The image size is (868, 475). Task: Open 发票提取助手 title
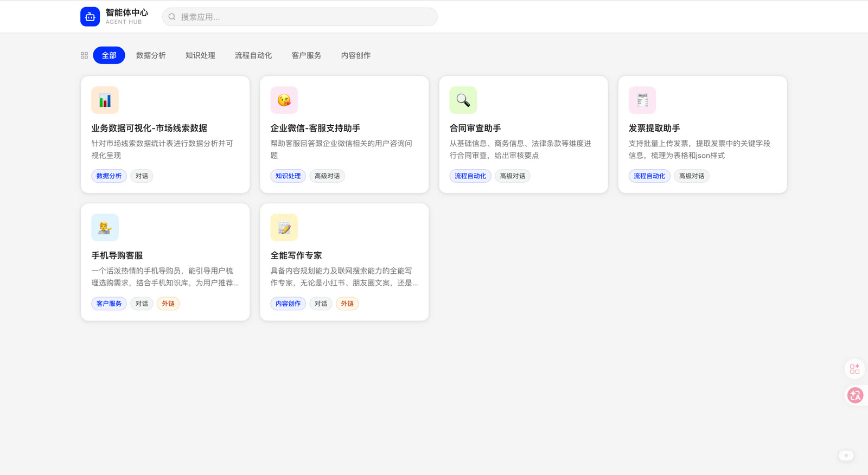coord(654,129)
